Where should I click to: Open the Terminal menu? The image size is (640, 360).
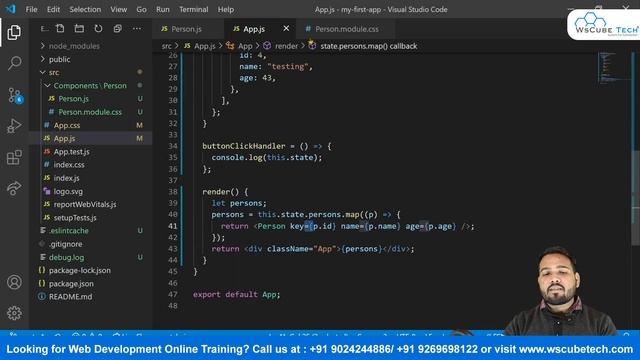tap(193, 9)
